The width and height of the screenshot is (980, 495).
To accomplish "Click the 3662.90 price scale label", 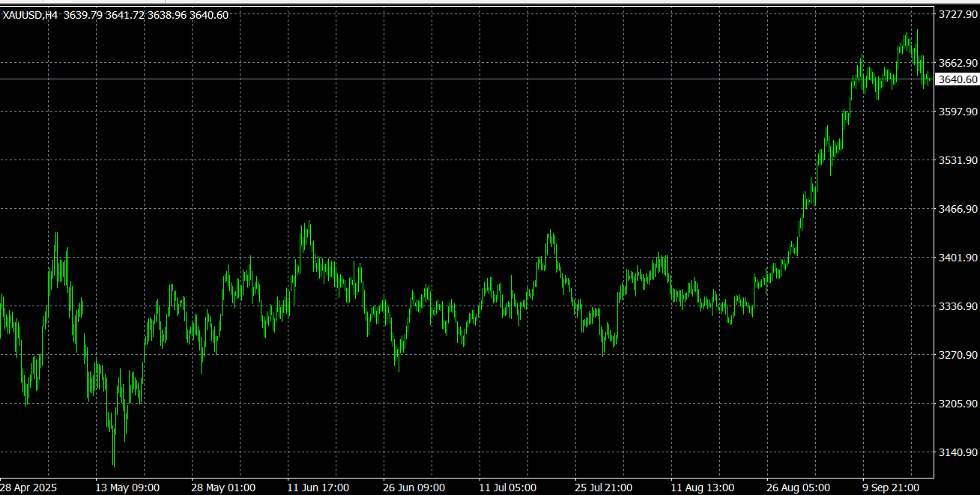I will 958,63.
